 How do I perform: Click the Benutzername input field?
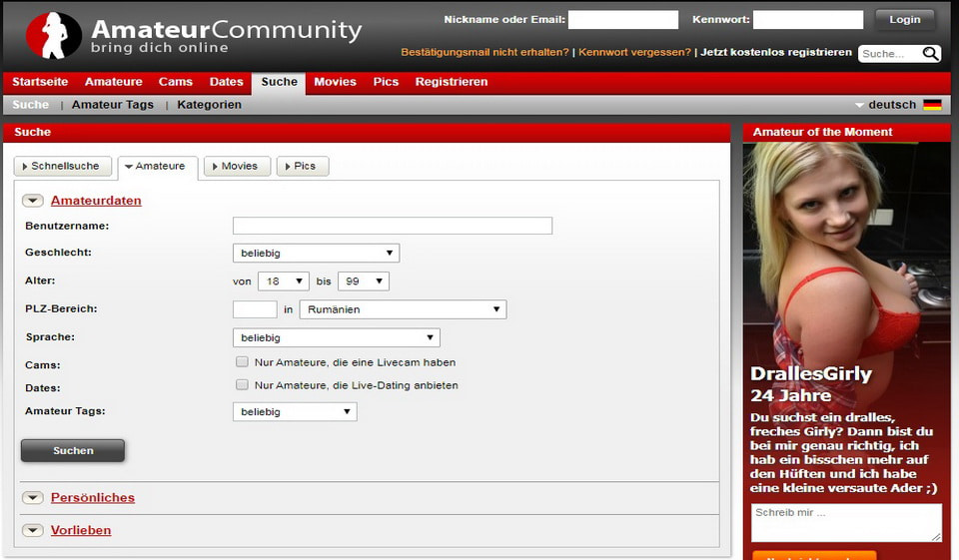click(392, 226)
